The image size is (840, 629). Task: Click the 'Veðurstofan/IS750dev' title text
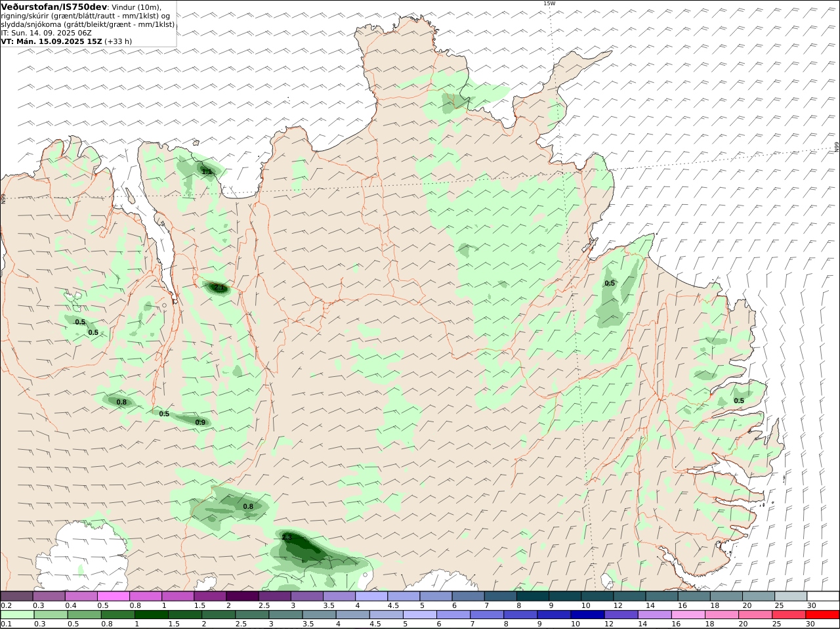(54, 7)
